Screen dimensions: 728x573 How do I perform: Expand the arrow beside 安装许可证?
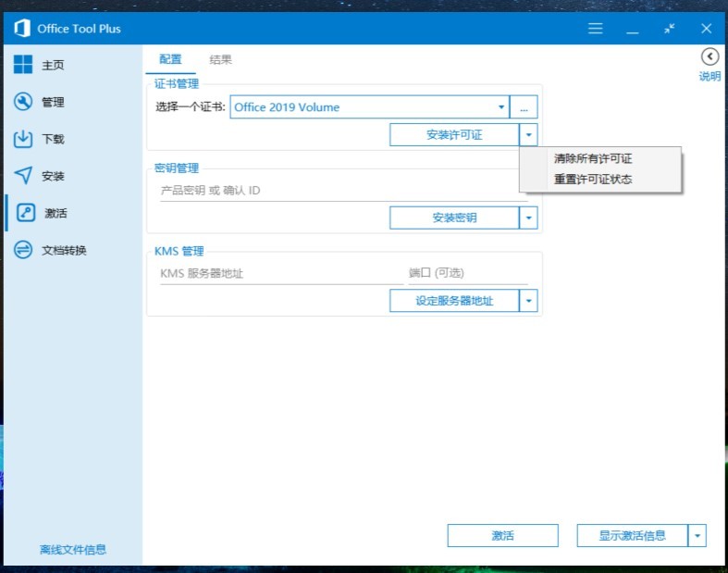528,135
